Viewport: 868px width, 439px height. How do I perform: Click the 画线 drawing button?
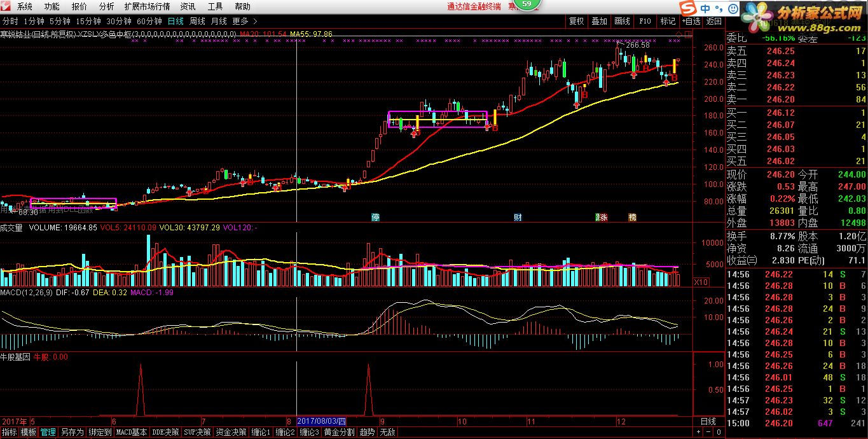(x=622, y=21)
